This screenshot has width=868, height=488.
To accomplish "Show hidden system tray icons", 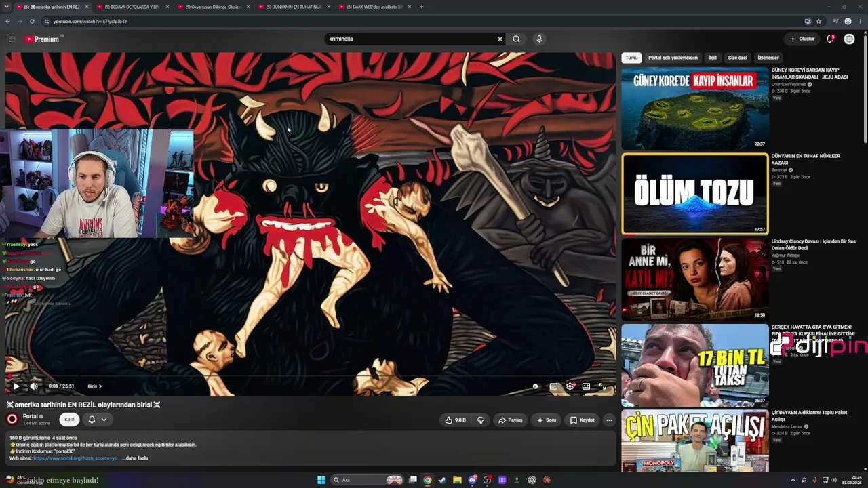I will [x=793, y=480].
